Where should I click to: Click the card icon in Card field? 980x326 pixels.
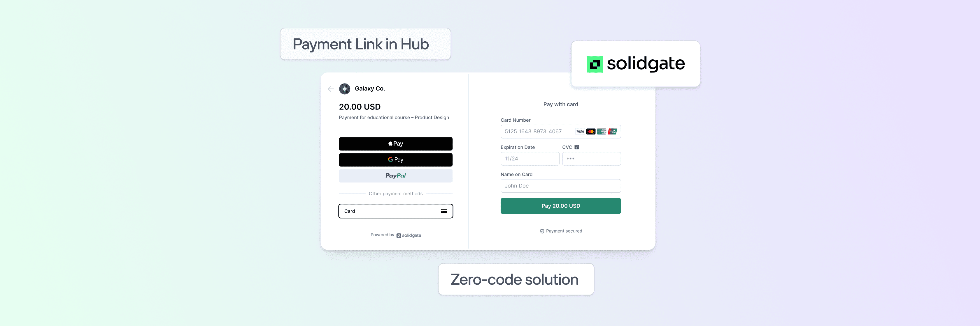pyautogui.click(x=444, y=211)
